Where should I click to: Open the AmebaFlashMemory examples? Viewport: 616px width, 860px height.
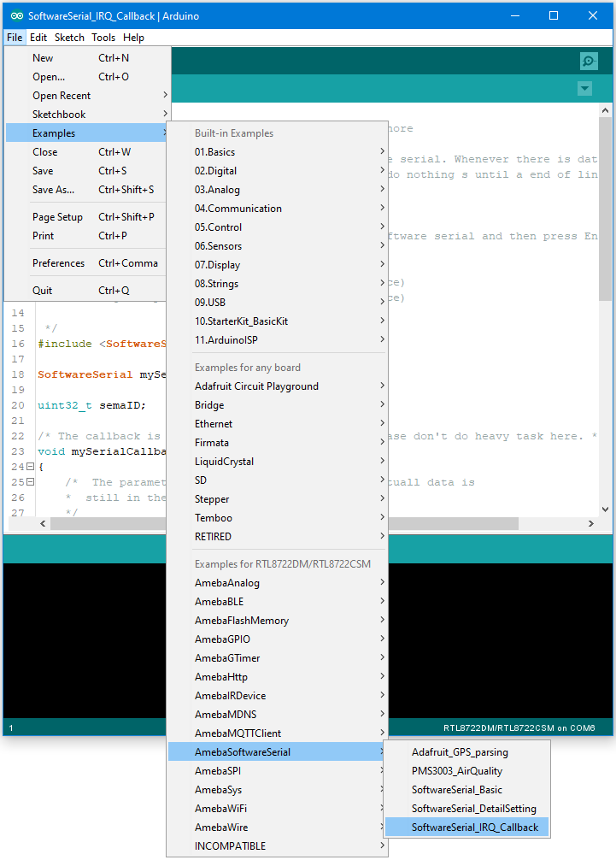[278, 621]
